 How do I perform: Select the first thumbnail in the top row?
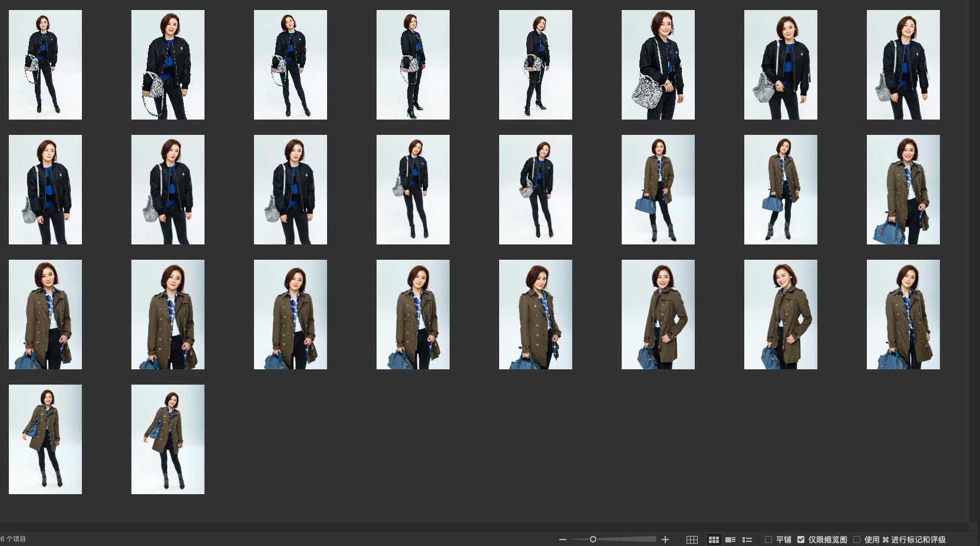click(45, 65)
